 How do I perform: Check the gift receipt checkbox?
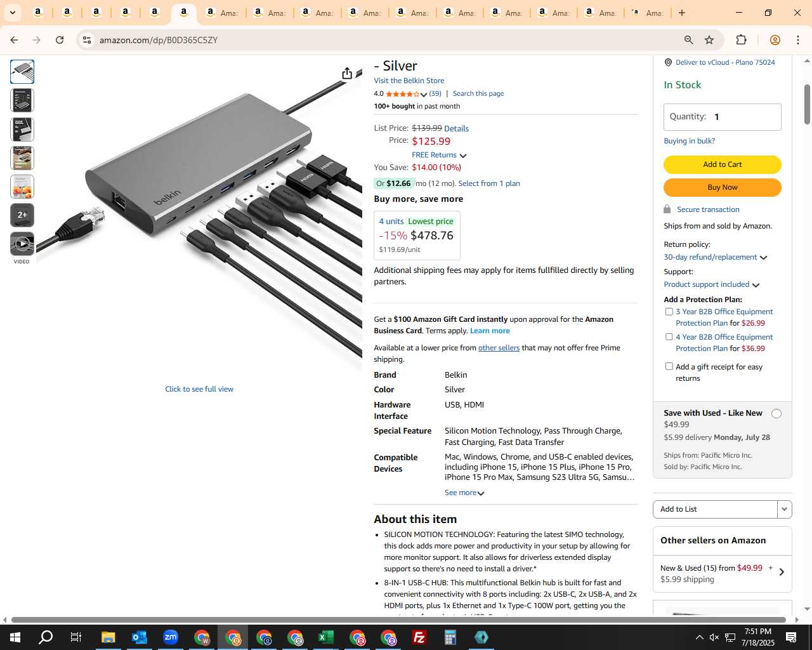point(669,366)
